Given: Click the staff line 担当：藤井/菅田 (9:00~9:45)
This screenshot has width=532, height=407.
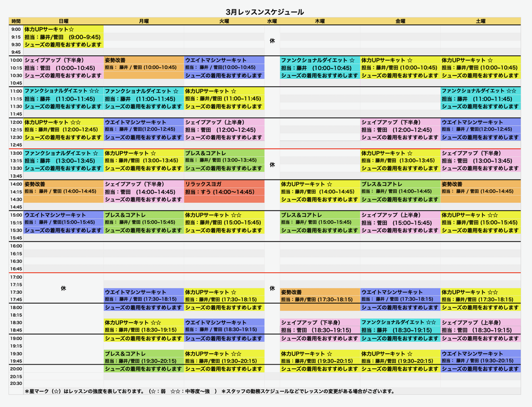Looking at the screenshot, I should [x=63, y=37].
